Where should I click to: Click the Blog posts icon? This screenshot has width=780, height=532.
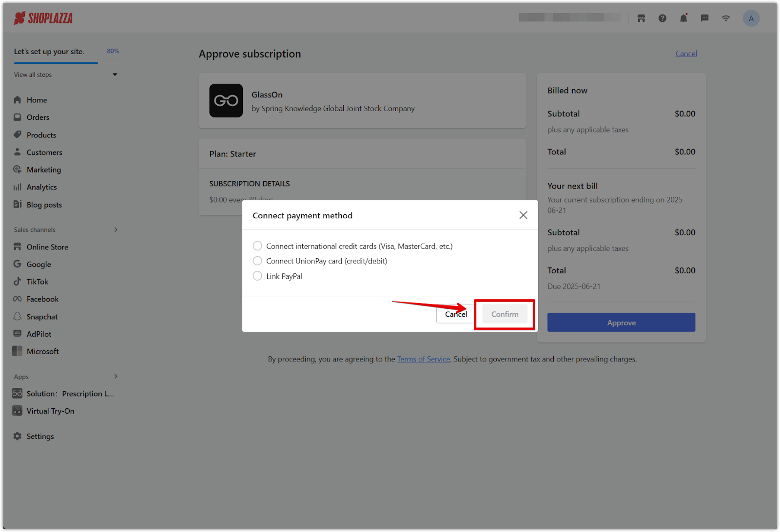tap(18, 205)
